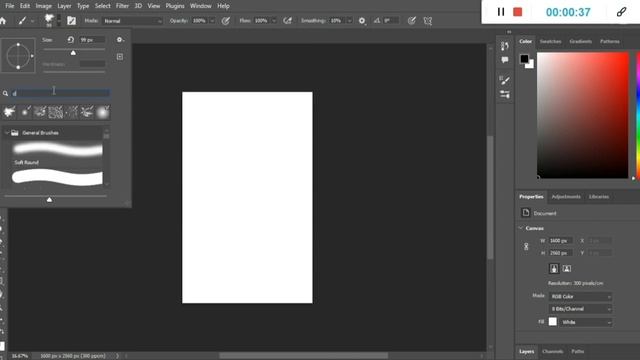Open the Brushes panel icon in dock
The image size is (640, 360).
point(505,80)
